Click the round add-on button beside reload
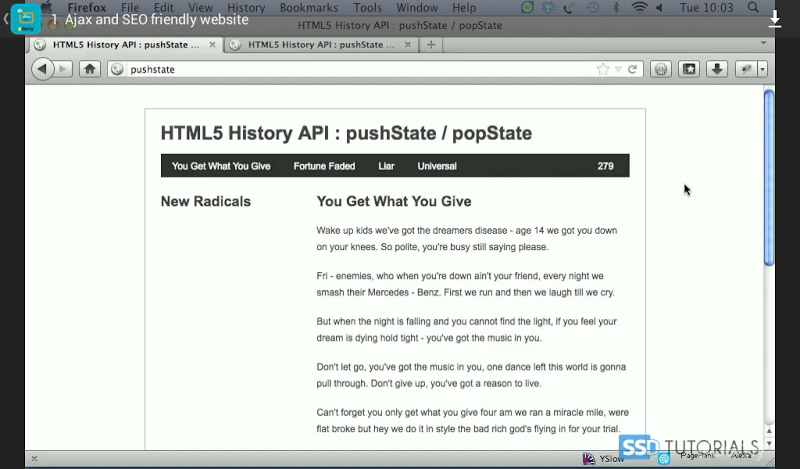This screenshot has height=469, width=800. pyautogui.click(x=661, y=69)
